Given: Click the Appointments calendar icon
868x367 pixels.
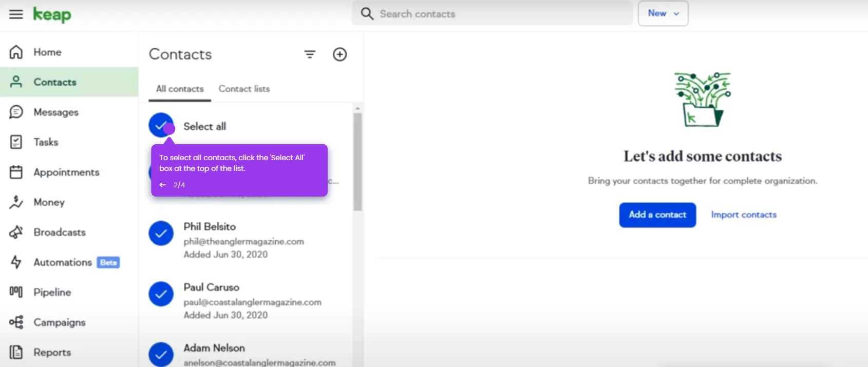Looking at the screenshot, I should tap(16, 172).
